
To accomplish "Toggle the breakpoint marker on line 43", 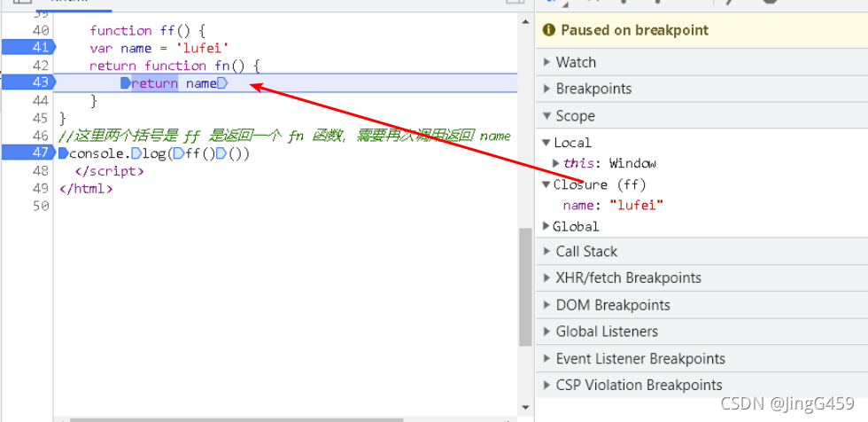I will tap(28, 82).
